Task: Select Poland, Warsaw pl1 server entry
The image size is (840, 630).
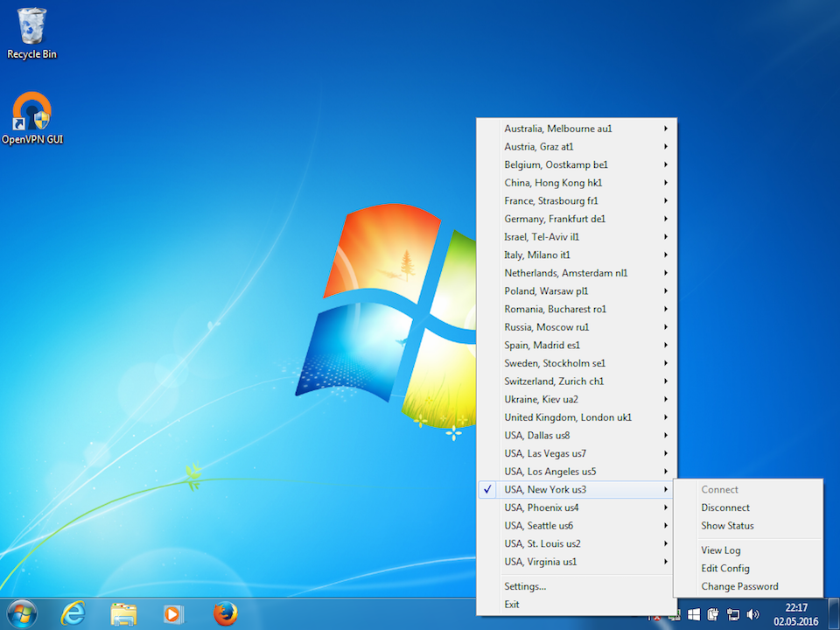Action: [577, 290]
